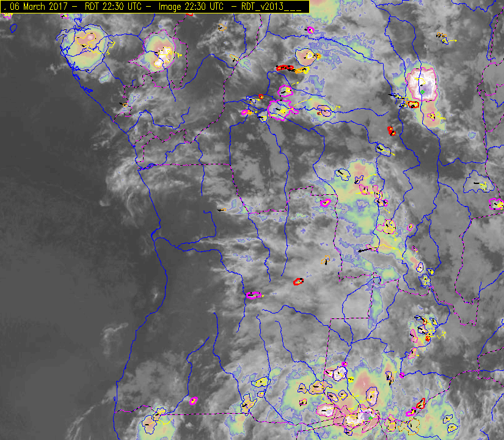Click the green dot inside the large white storm
Viewport: 504px width, 440px height.
(x=421, y=92)
